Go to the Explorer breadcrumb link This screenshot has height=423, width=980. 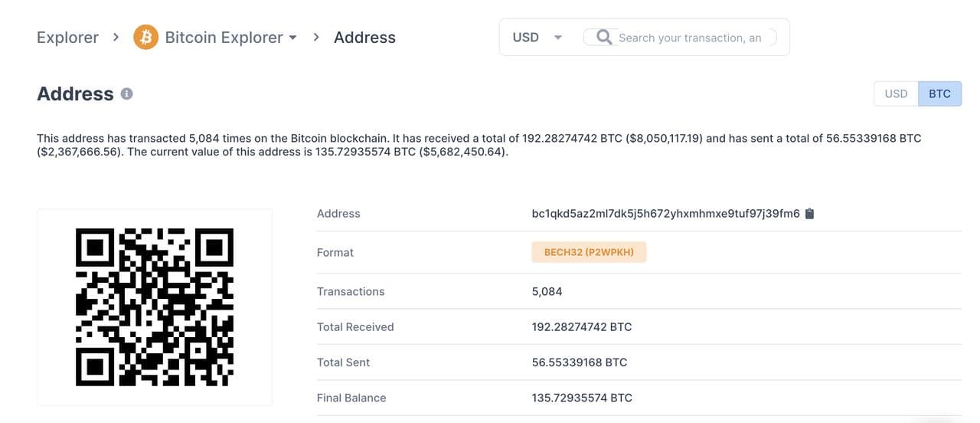[67, 37]
